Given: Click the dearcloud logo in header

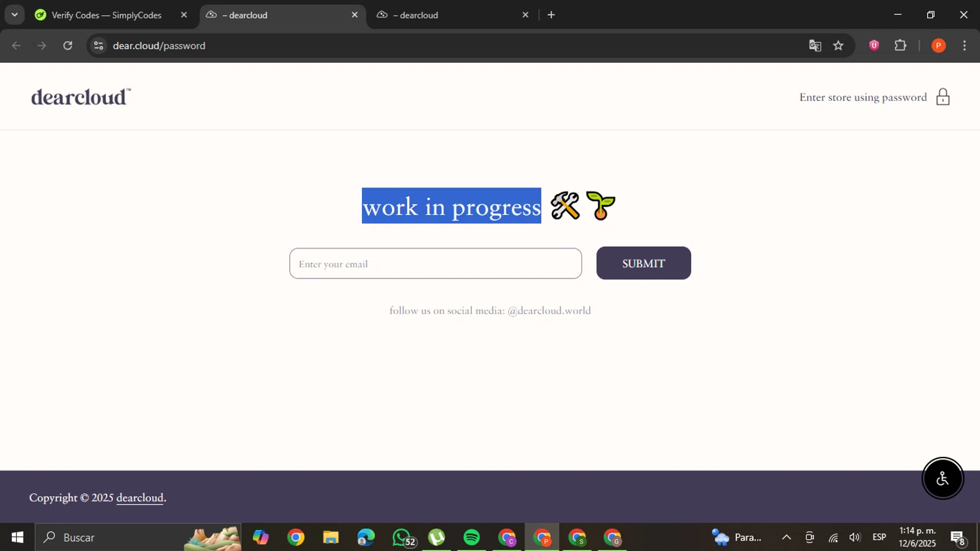Looking at the screenshot, I should (81, 97).
